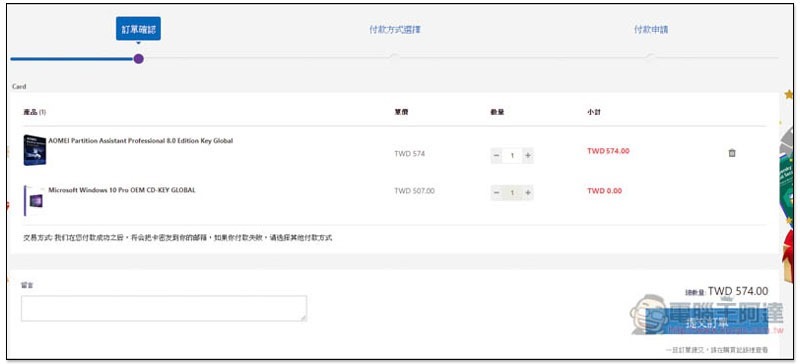Screen dimensions: 800x364
Task: Select the TWD 0.00 subtotal text
Action: [605, 191]
